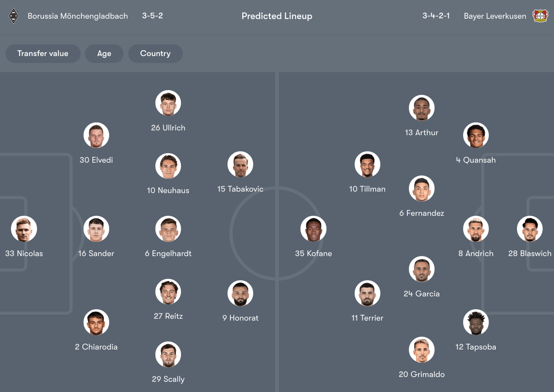554x392 pixels.
Task: Select goalkeeper Blaswich's player portrait
Action: click(x=530, y=228)
